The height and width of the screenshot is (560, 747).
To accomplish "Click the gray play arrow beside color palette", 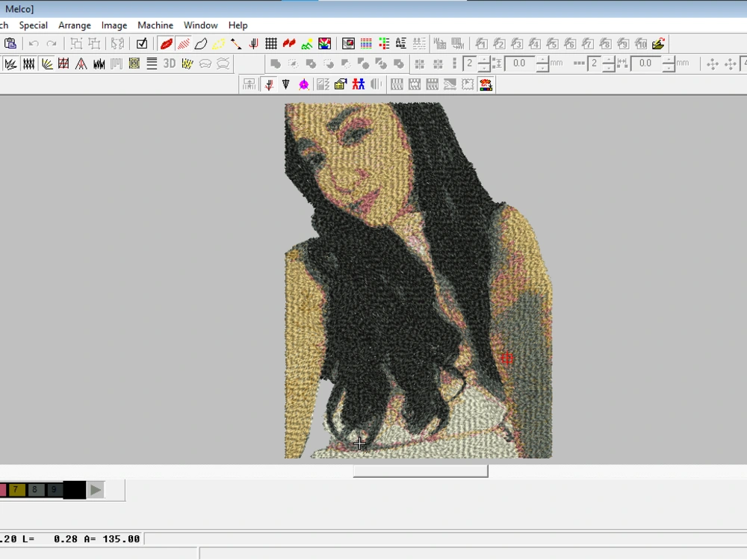I will pos(95,490).
